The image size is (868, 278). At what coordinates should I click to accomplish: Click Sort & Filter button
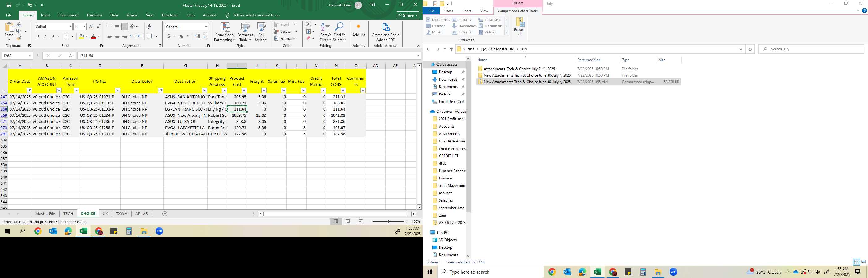(325, 32)
